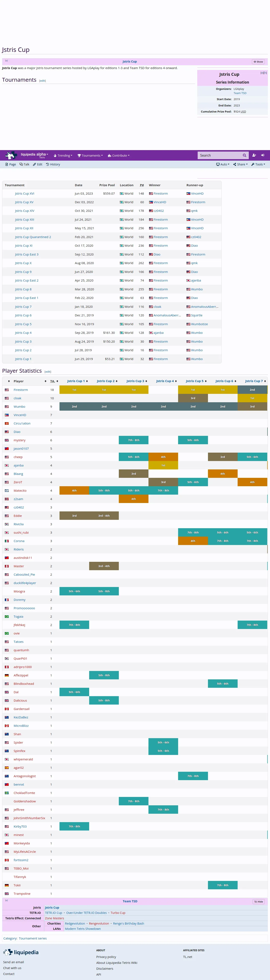This screenshot has height=980, width=270.
Task: Open the Auto theme dropdown
Action: point(223,164)
